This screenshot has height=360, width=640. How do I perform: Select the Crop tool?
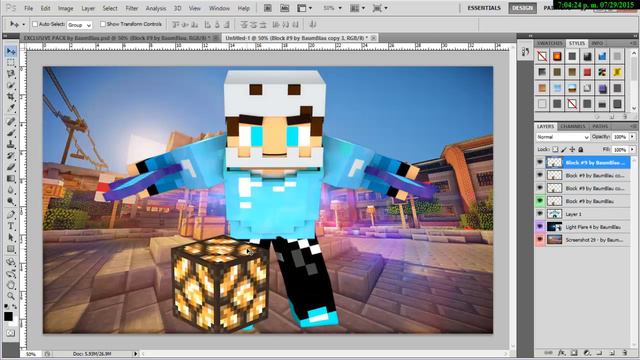pos(11,97)
